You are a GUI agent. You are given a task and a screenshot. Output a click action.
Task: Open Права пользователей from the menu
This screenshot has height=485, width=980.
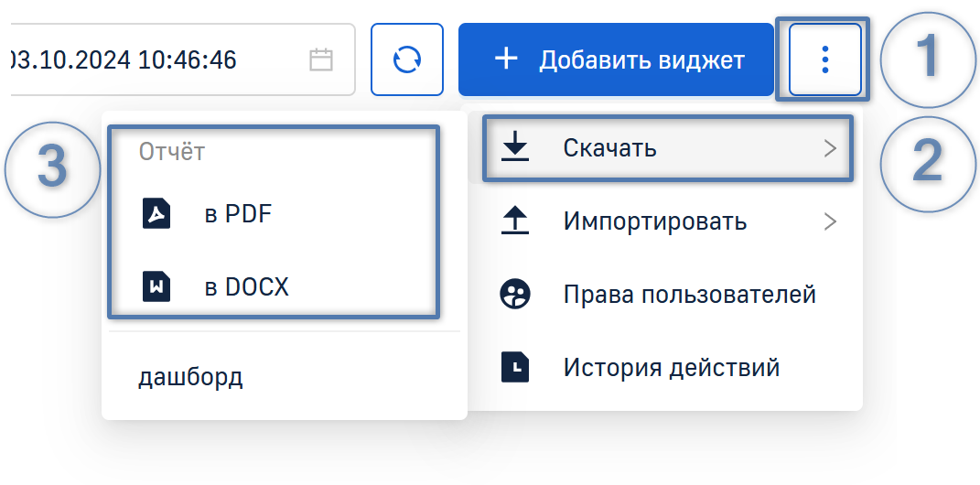689,295
